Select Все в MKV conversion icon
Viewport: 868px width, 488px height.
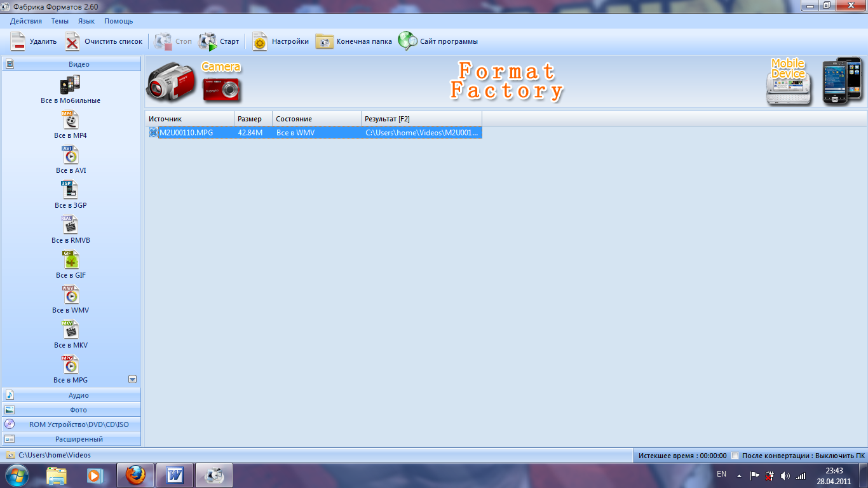(71, 329)
